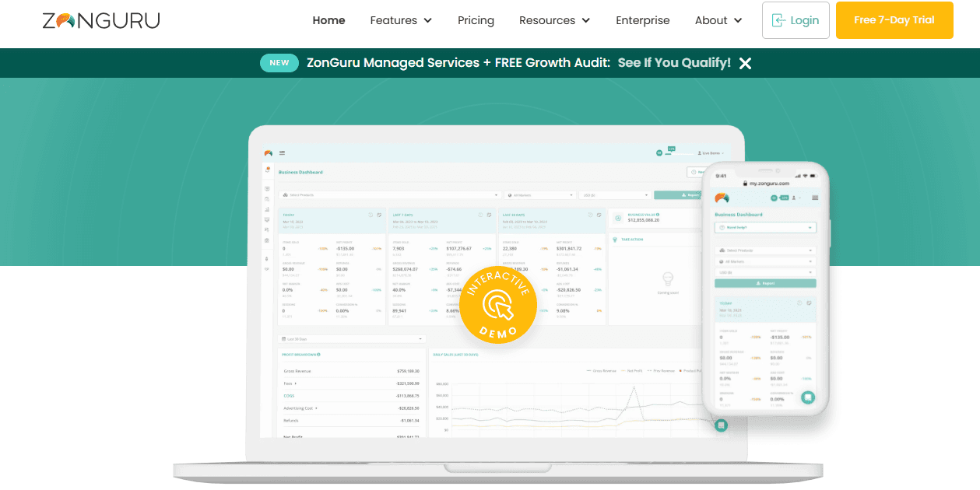Click the Report button on the phone mockup

[765, 283]
